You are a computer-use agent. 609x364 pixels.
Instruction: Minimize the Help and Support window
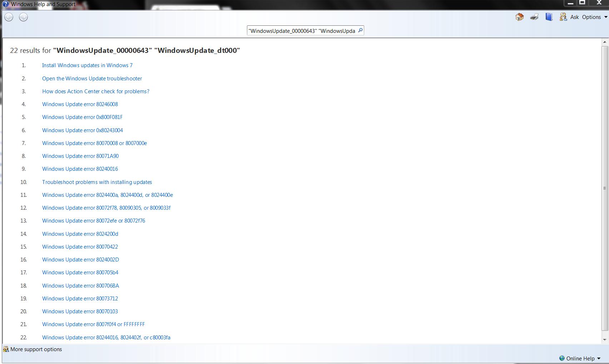[x=571, y=3]
